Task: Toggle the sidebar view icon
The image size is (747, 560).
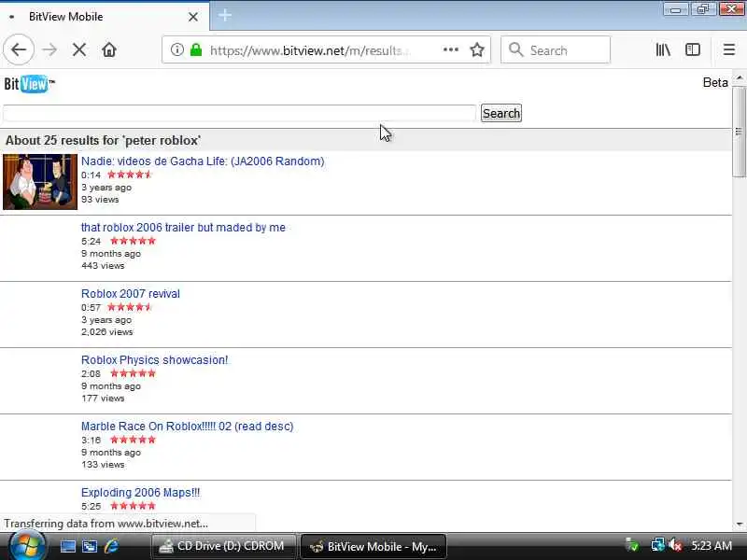Action: pos(693,49)
